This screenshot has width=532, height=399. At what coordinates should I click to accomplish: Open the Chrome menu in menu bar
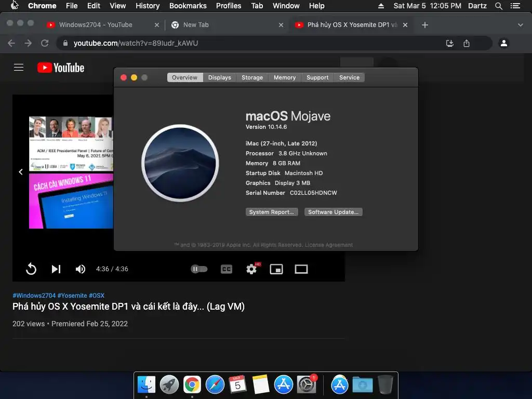coord(42,6)
